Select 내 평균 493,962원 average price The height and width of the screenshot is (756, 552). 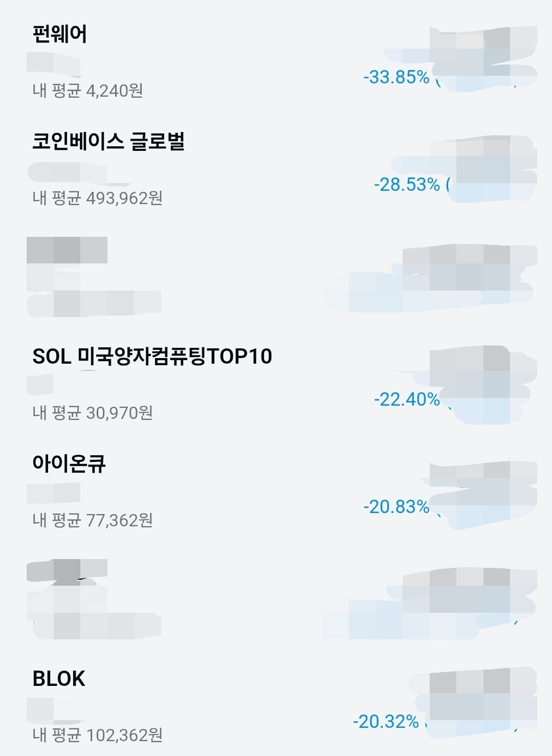point(98,198)
